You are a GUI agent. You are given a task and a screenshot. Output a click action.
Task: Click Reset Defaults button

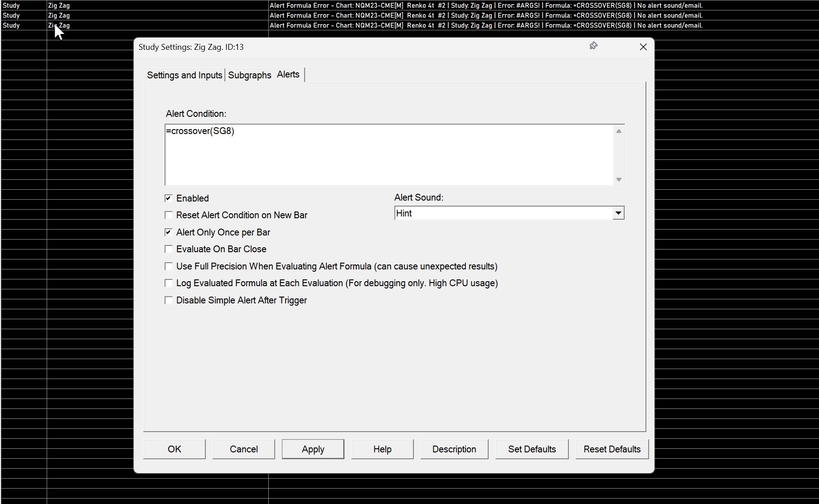pyautogui.click(x=612, y=449)
